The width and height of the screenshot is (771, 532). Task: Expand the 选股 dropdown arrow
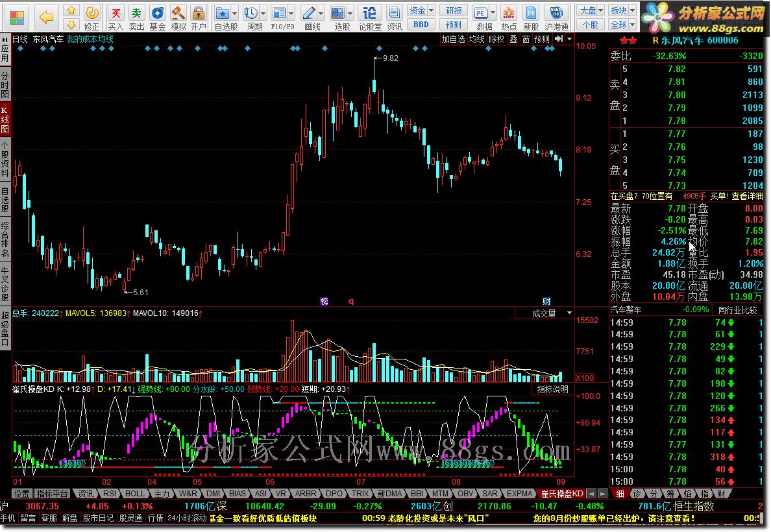coord(350,13)
